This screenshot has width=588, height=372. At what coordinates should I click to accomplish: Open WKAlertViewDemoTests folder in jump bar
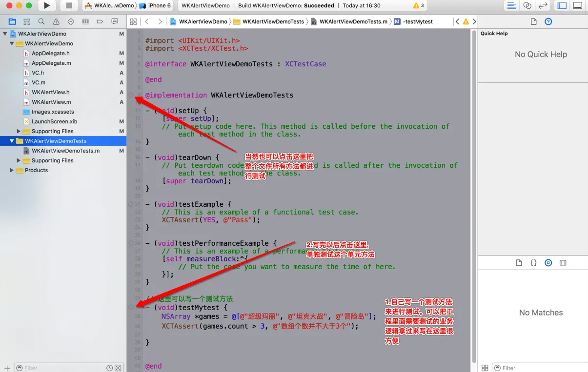[x=268, y=21]
